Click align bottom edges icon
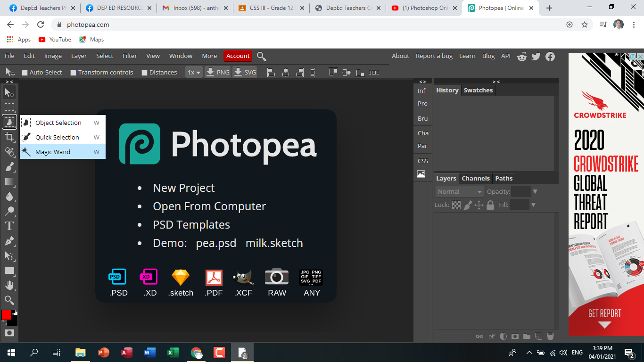644x362 pixels. (360, 73)
